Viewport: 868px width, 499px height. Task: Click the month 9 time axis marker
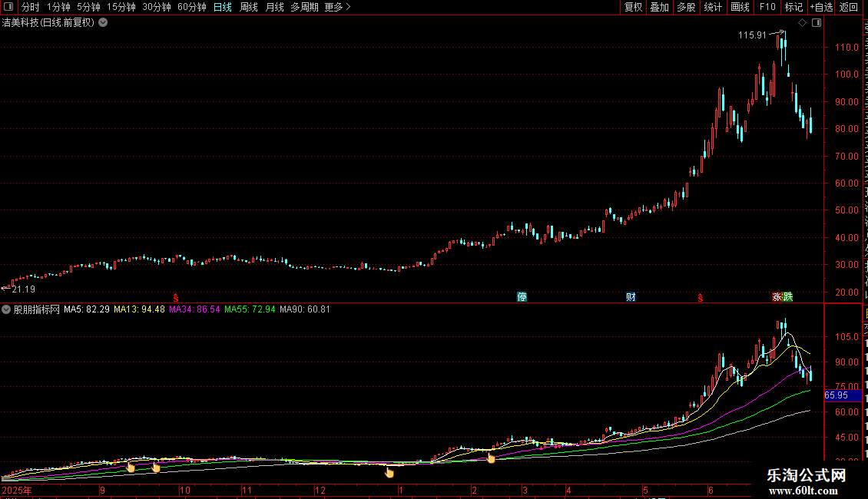[102, 490]
